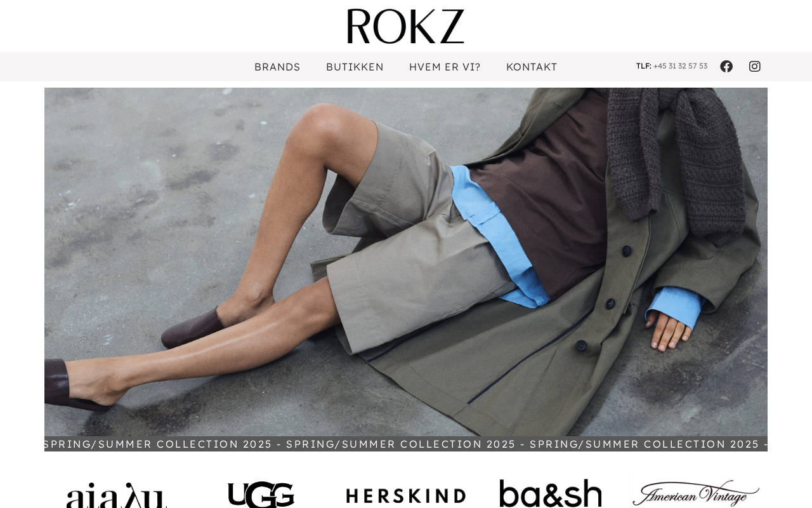This screenshot has width=812, height=508.
Task: Open the Herskind brand logo
Action: (x=406, y=496)
